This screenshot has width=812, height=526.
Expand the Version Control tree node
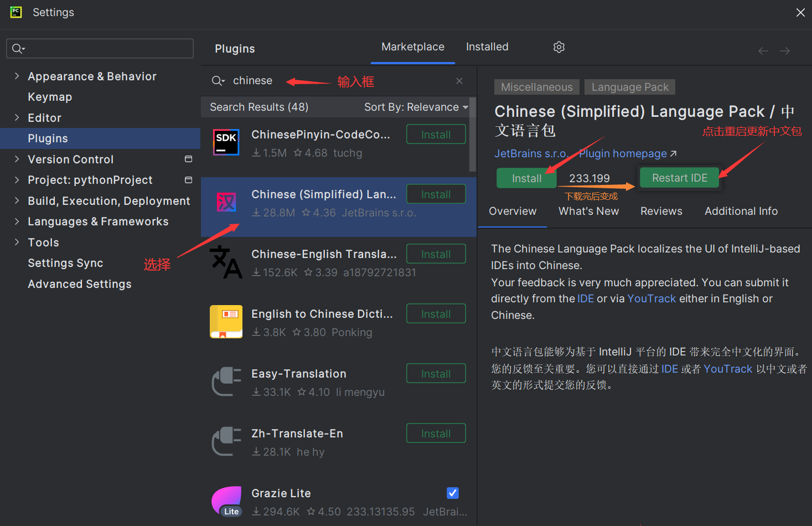tap(17, 159)
